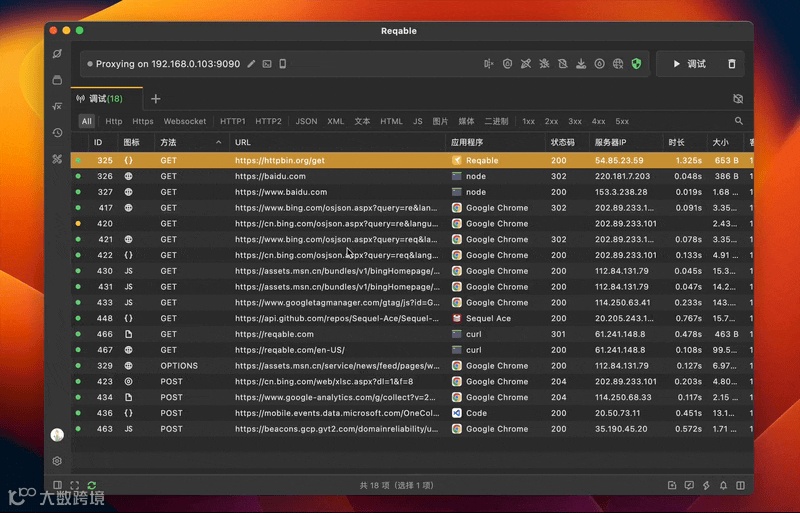Click the green shield certificate icon

(x=636, y=64)
